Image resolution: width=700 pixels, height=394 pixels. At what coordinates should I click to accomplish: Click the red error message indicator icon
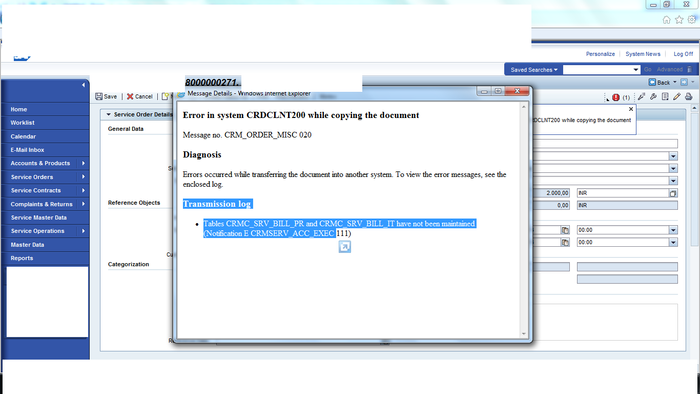coord(616,97)
